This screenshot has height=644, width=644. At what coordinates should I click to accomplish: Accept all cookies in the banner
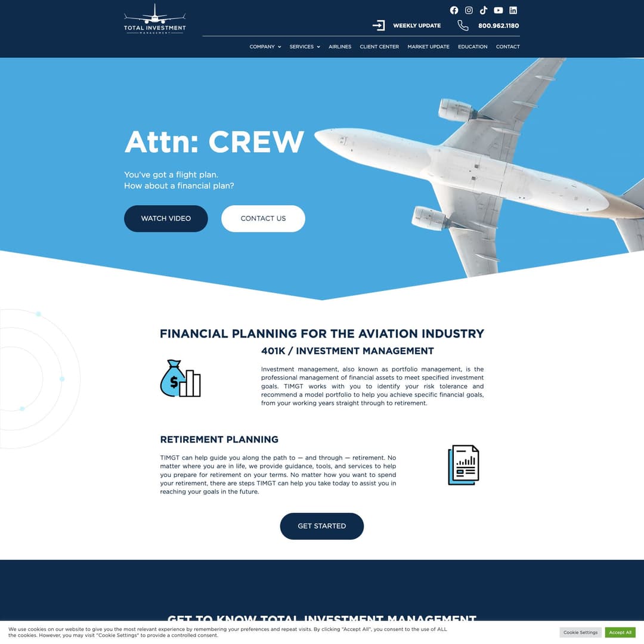pos(620,632)
